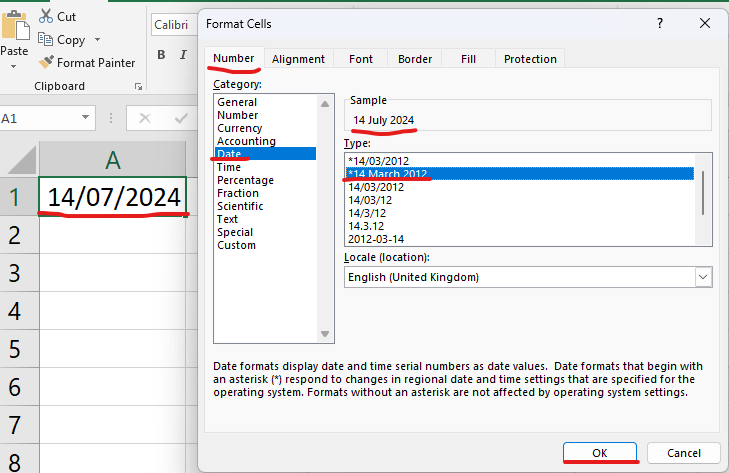729x473 pixels.
Task: Switch to the Fill tab
Action: coord(468,59)
